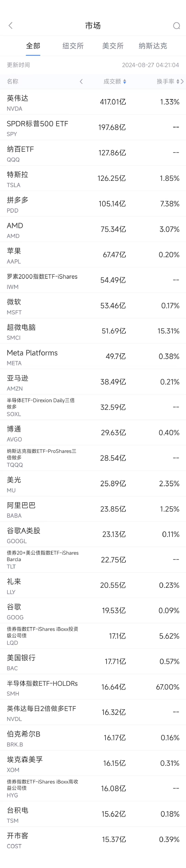Open 阿里巴巴 BABA stock row
Screen dimensions: 186x868
(x=93, y=509)
